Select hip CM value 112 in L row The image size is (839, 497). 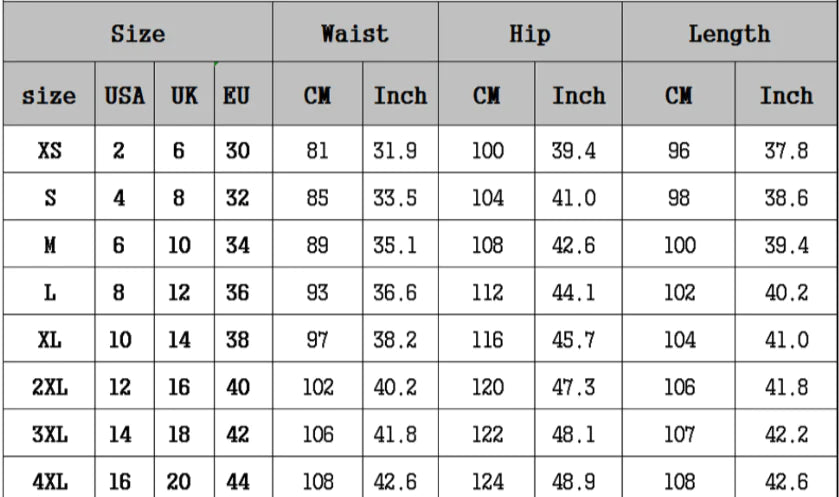tap(487, 292)
